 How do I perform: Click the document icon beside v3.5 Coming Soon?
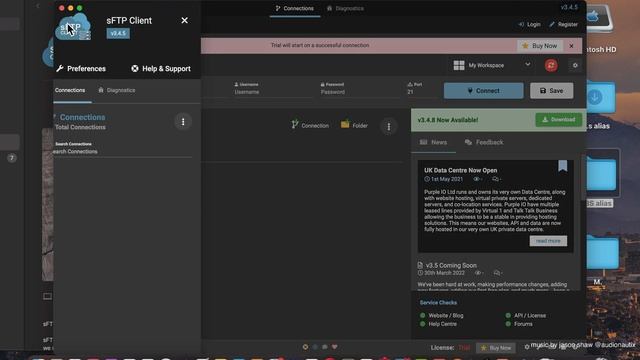420,265
